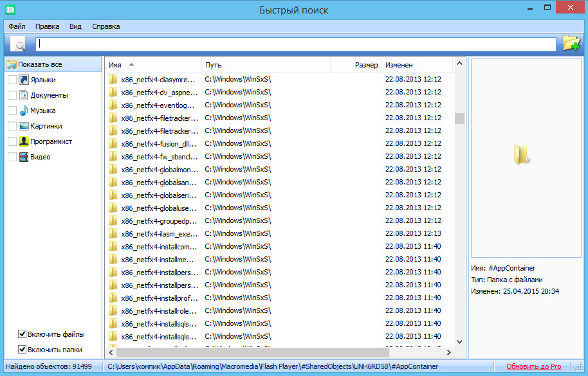Viewport: 588px width, 376px height.
Task: Check the Картинки filter checkbox
Action: click(12, 126)
